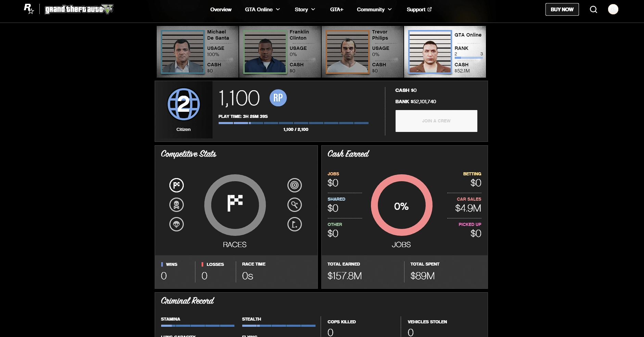
Task: Click the "BANK $52,101,740" text
Action: click(x=415, y=102)
